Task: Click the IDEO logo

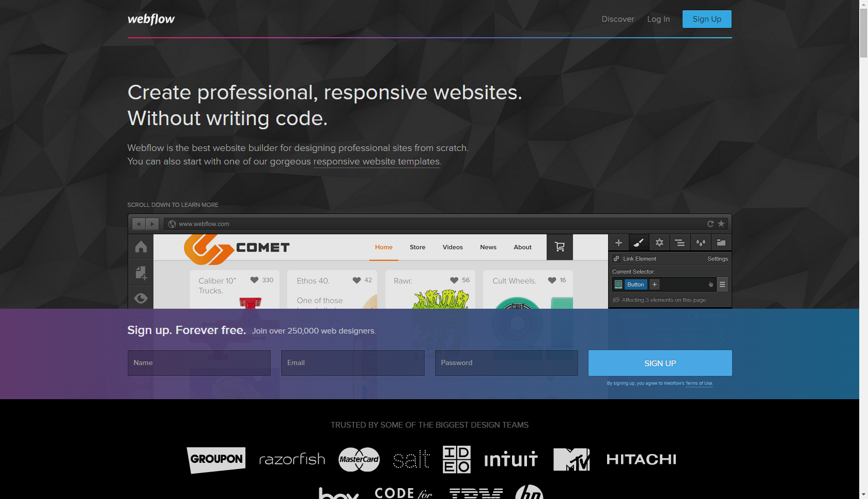Action: (457, 459)
